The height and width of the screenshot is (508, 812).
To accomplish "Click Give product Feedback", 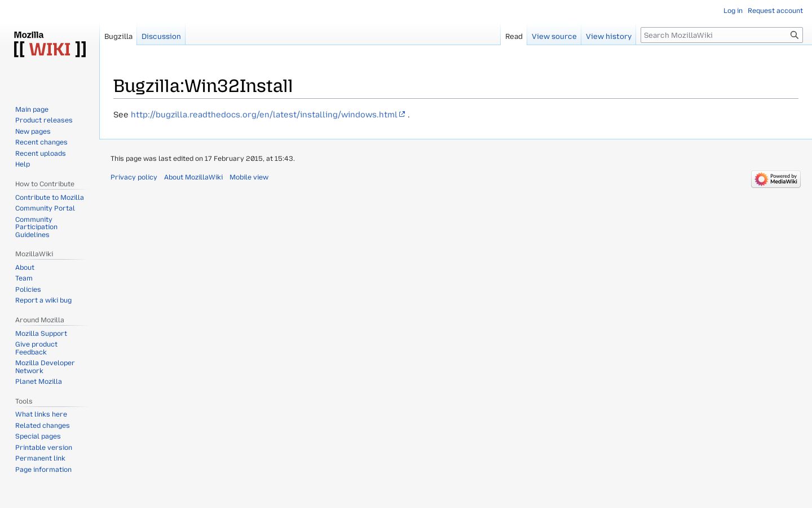I will point(36,348).
